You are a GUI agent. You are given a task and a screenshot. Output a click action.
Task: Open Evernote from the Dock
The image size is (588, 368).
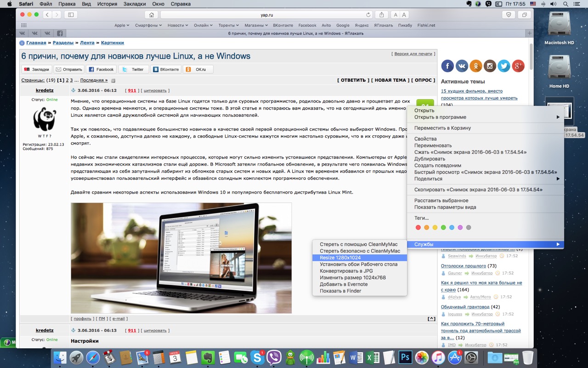click(x=208, y=357)
